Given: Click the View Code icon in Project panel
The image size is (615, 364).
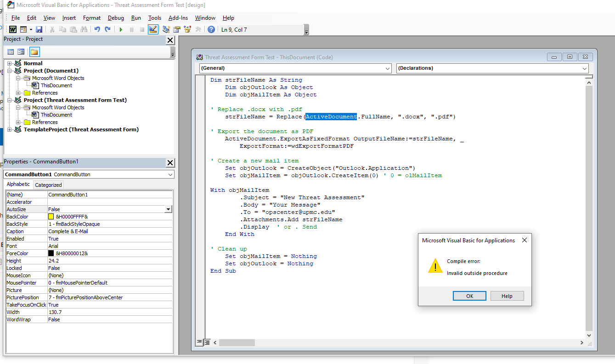Looking at the screenshot, I should pos(11,52).
